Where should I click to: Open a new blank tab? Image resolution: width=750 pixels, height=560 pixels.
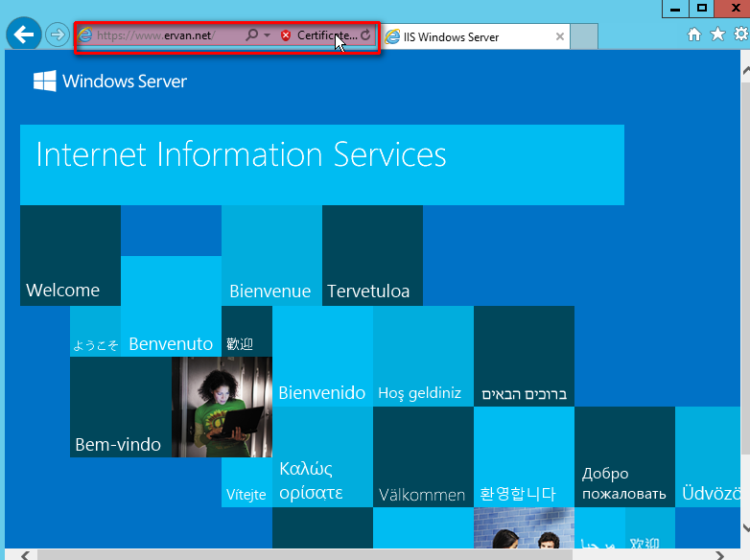[x=584, y=36]
